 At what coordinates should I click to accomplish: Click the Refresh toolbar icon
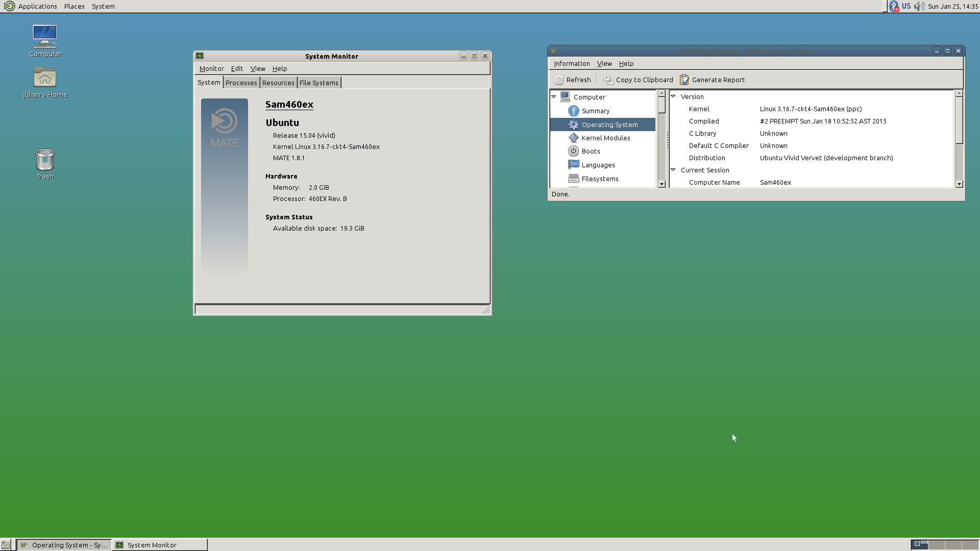tap(559, 80)
